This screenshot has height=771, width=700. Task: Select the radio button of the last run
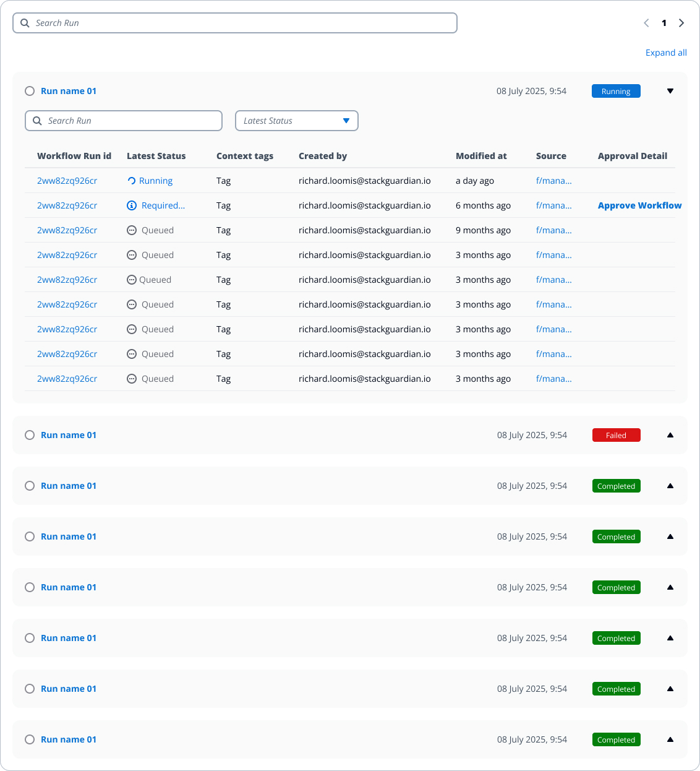point(30,739)
